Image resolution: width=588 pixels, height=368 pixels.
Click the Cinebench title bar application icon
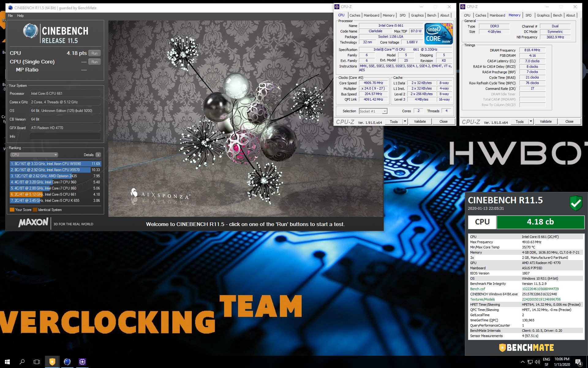click(10, 8)
